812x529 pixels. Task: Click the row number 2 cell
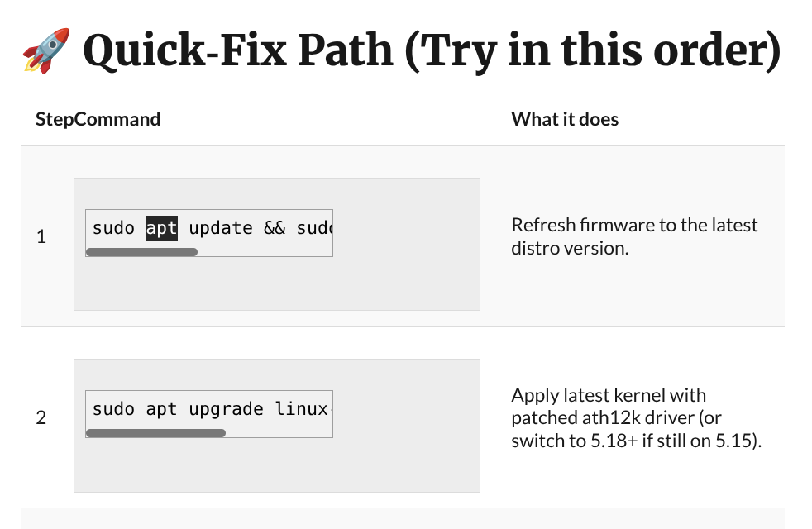click(x=41, y=418)
